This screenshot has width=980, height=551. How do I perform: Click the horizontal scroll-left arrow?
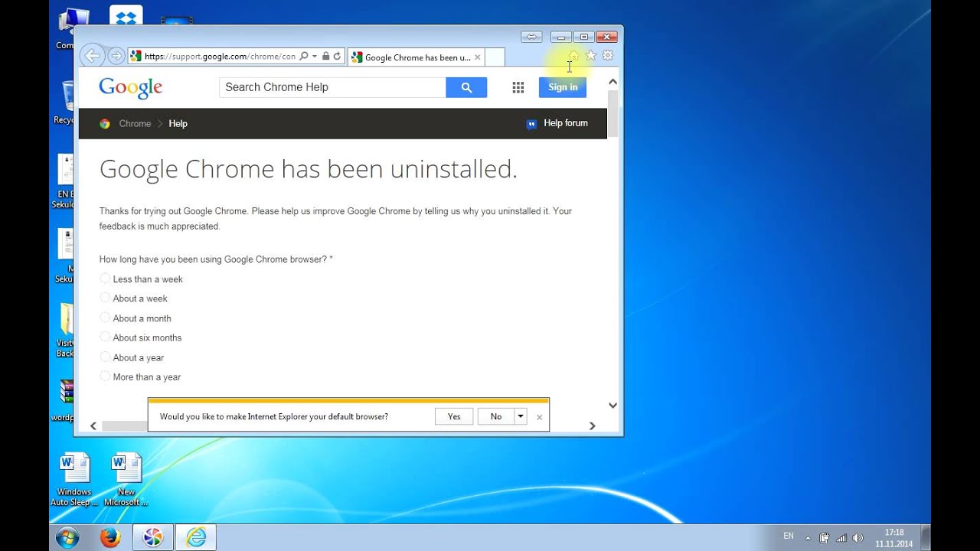tap(93, 425)
